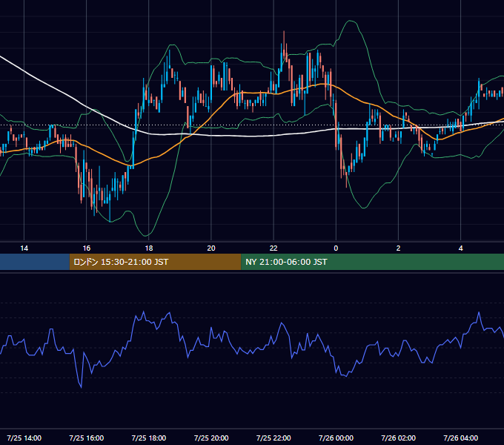Screen dimensions: 504x445
Task: Click the 0 hour axis label
Action: [x=336, y=248]
